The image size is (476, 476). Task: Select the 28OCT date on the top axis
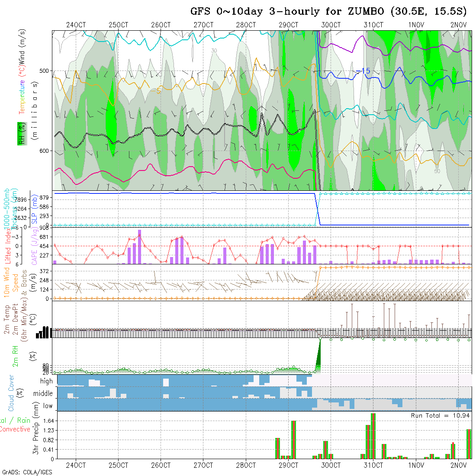tap(246, 25)
